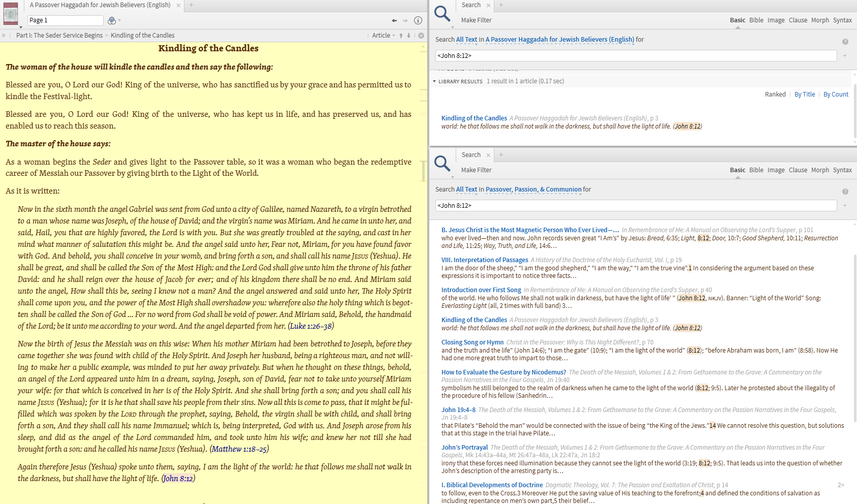Select Ranked sorting for library results

click(x=775, y=94)
